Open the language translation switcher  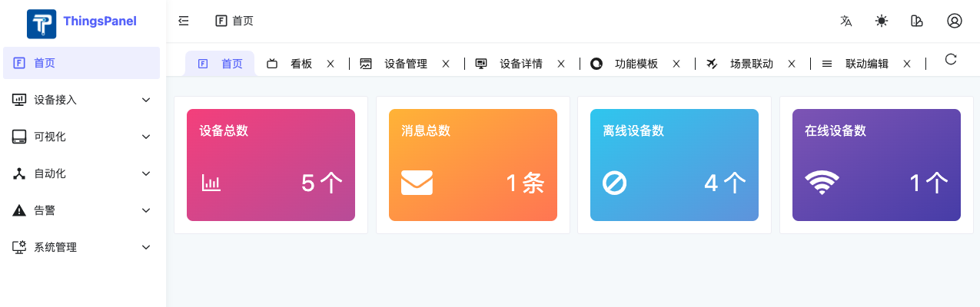tap(846, 21)
